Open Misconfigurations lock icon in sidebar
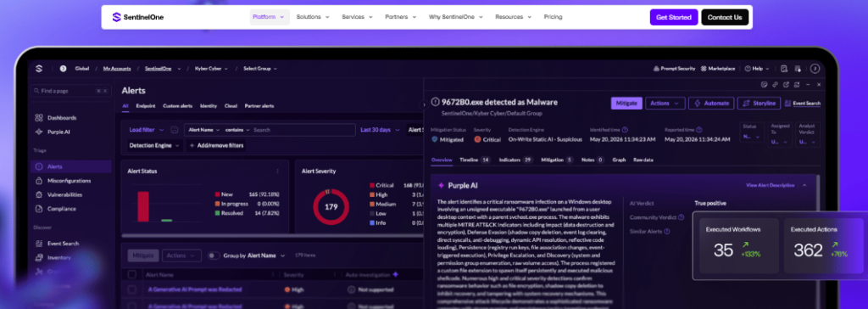 (39, 181)
